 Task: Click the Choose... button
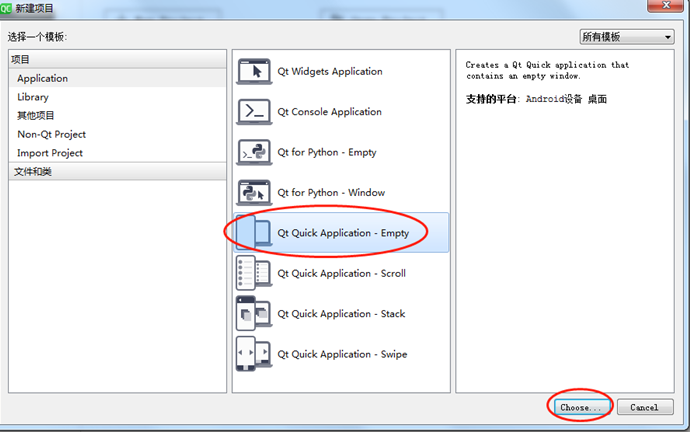tap(582, 407)
